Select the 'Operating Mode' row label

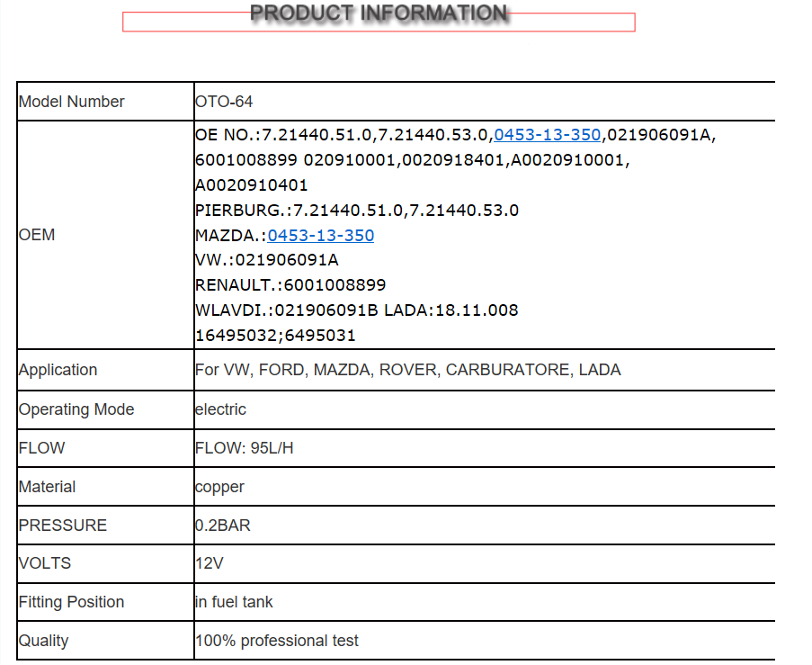[x=76, y=409]
